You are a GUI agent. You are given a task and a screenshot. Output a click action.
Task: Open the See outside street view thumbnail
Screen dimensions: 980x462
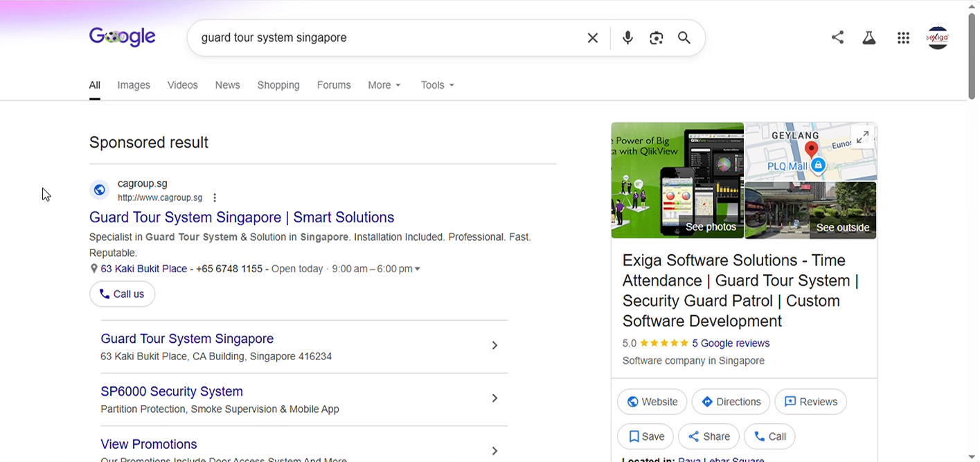[x=810, y=211]
